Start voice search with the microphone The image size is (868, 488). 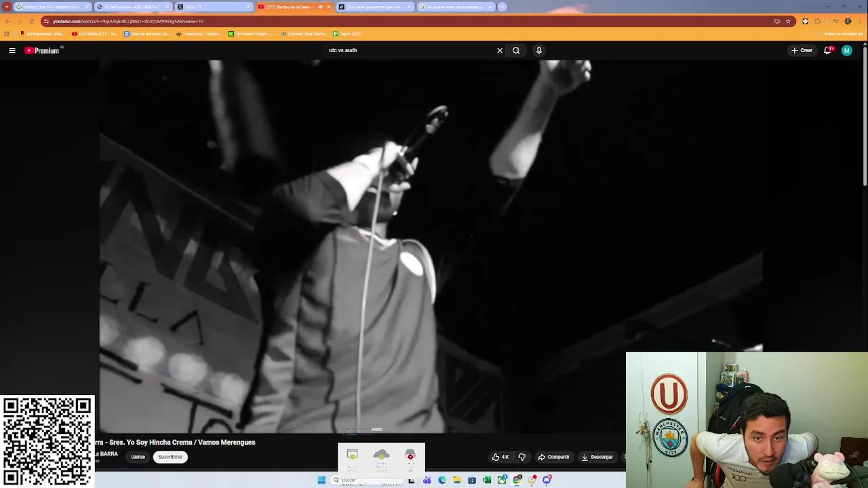[539, 50]
